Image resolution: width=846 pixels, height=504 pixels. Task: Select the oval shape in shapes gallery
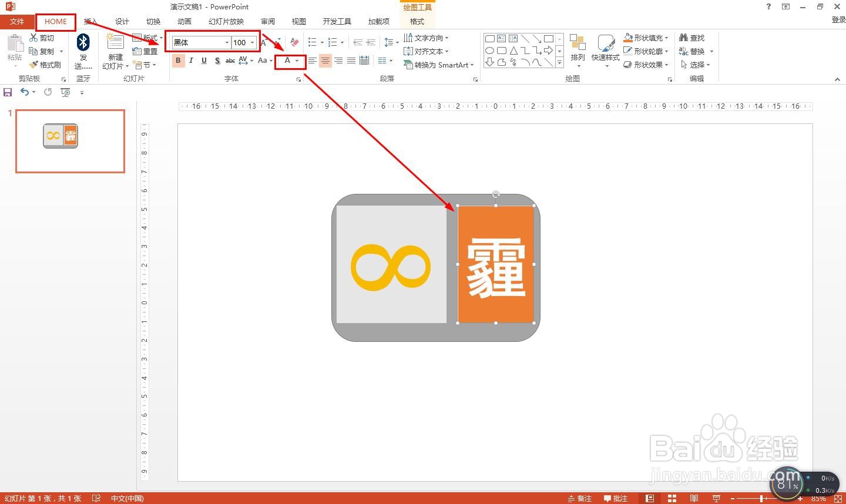(x=489, y=51)
